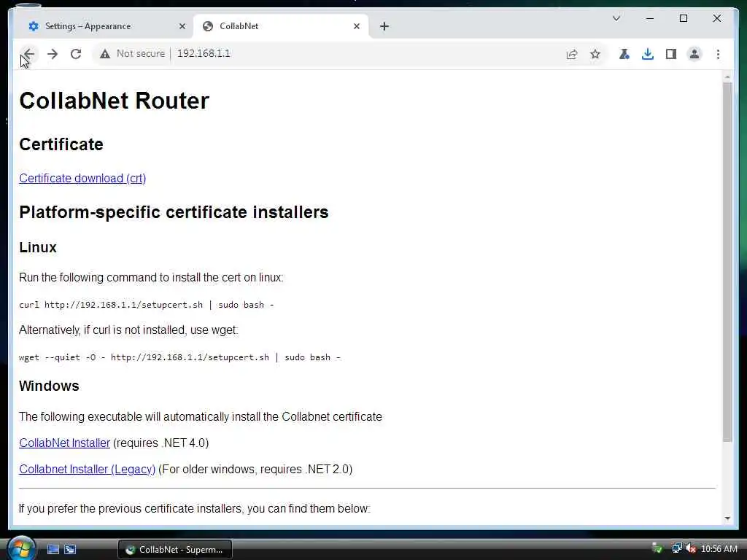Image resolution: width=747 pixels, height=560 pixels.
Task: Go back to the previous page
Action: pos(28,54)
